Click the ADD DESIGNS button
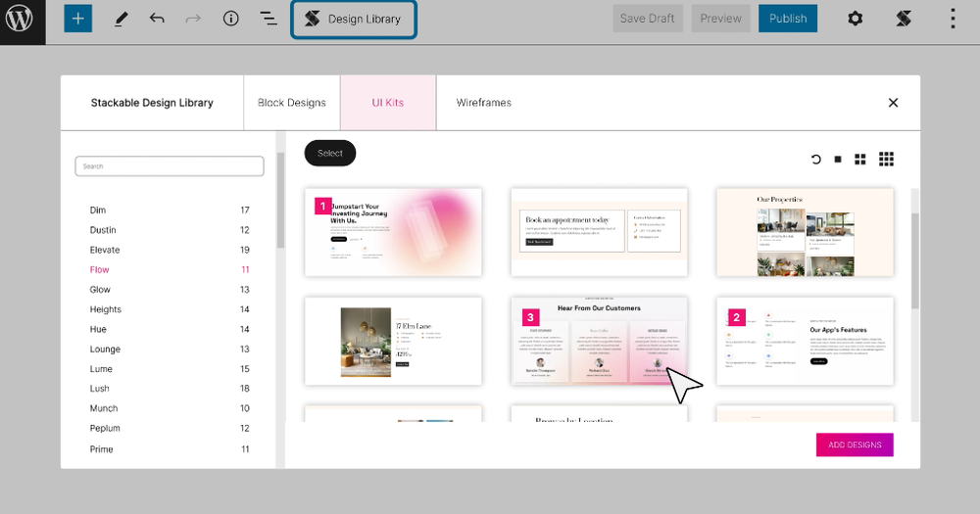This screenshot has width=980, height=514. point(855,444)
